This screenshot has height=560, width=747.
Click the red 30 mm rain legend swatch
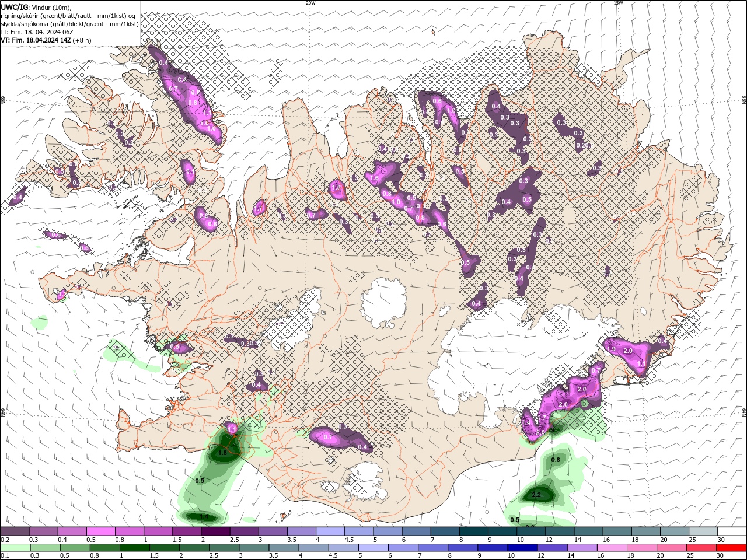[731, 548]
